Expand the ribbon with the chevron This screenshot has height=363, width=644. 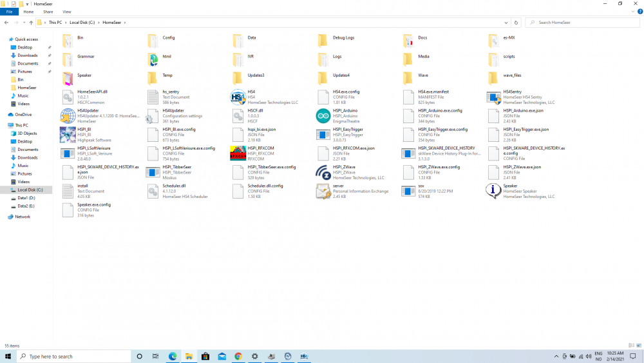(633, 12)
